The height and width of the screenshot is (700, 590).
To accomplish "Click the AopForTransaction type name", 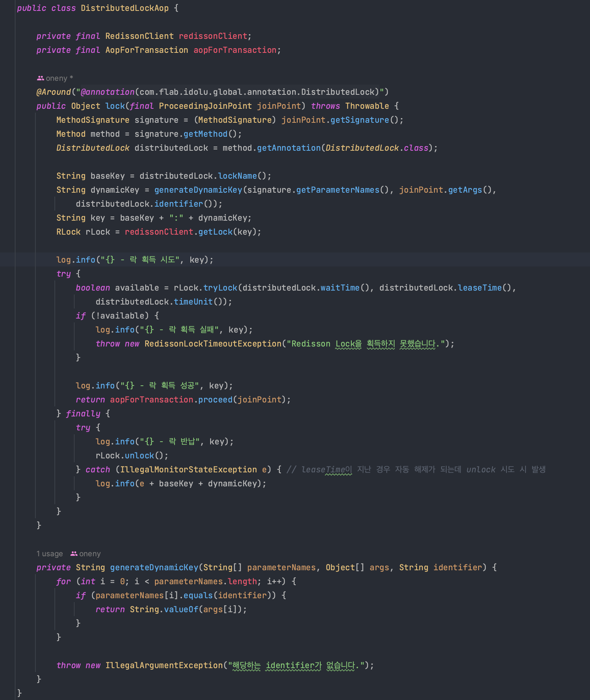I will (147, 50).
